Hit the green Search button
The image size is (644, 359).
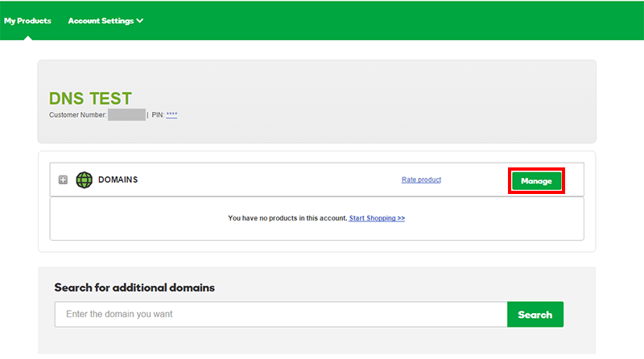tap(535, 315)
